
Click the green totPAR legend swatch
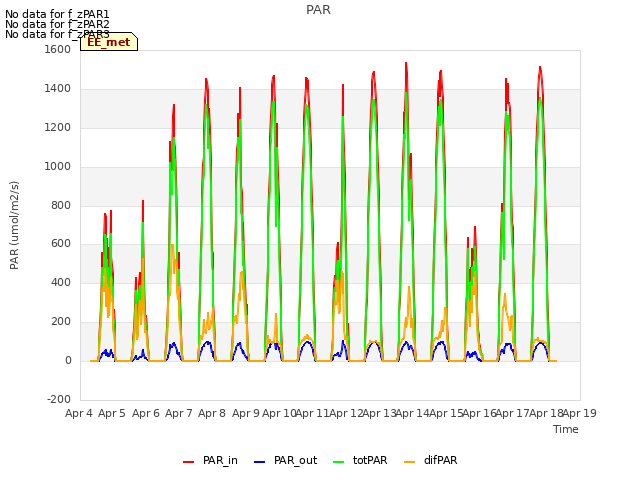pyautogui.click(x=339, y=462)
